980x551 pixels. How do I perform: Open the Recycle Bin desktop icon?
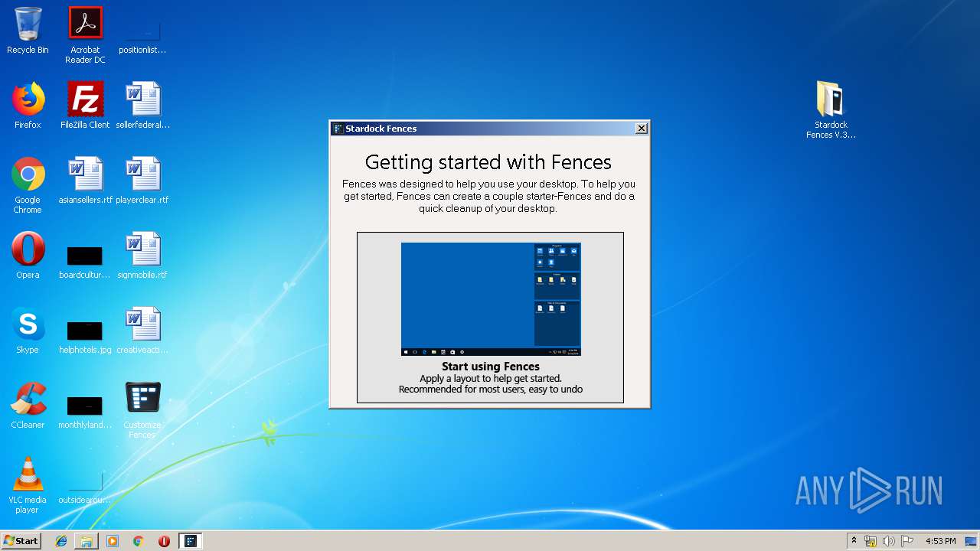click(28, 31)
